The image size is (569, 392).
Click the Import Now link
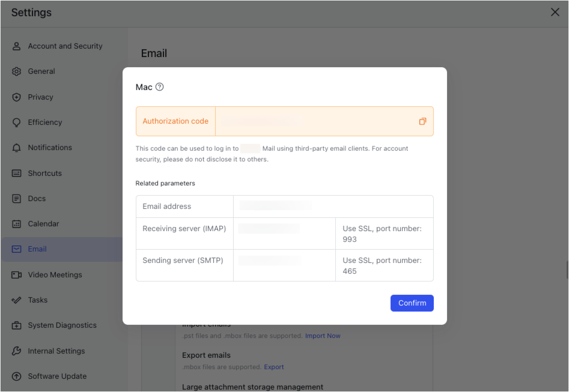click(x=323, y=336)
